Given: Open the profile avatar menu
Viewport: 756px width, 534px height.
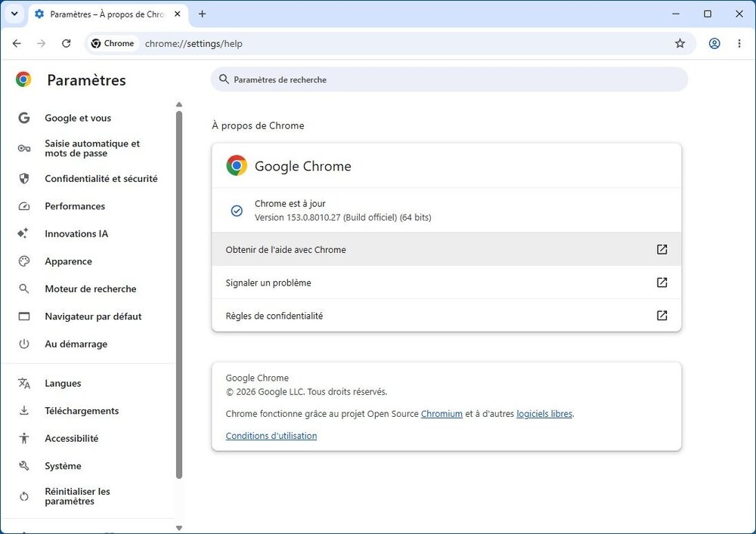Looking at the screenshot, I should (x=714, y=43).
